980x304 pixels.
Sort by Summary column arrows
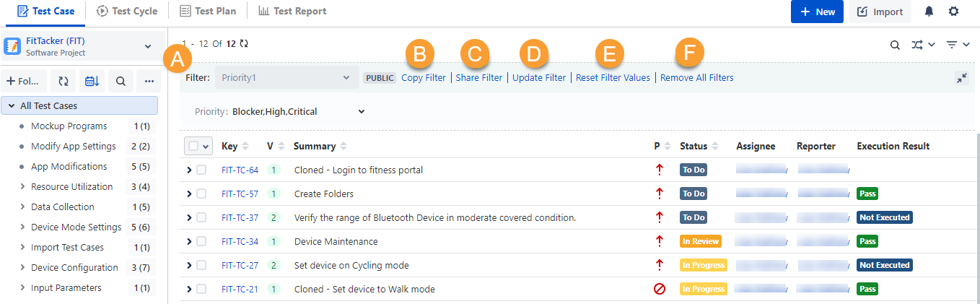[x=344, y=146]
